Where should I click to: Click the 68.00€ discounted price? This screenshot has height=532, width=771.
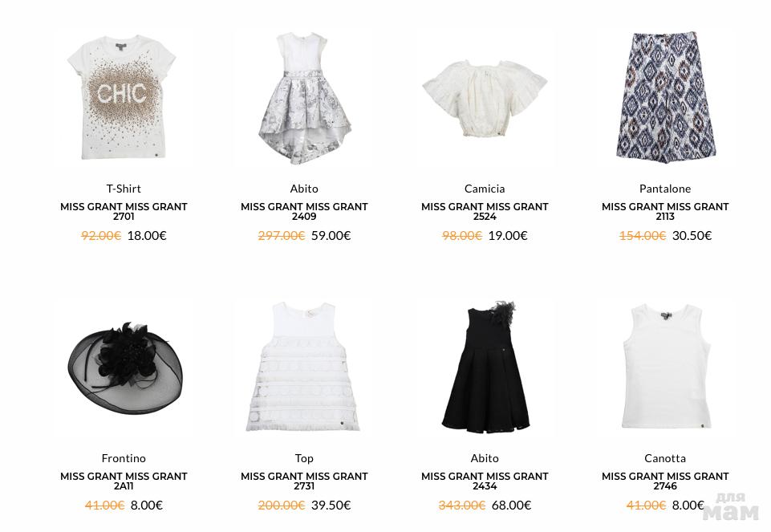pyautogui.click(x=511, y=505)
